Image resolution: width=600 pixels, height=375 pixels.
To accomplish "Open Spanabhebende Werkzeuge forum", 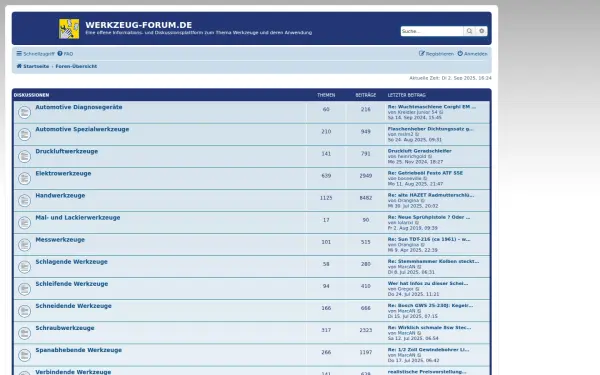I will coord(78,350).
